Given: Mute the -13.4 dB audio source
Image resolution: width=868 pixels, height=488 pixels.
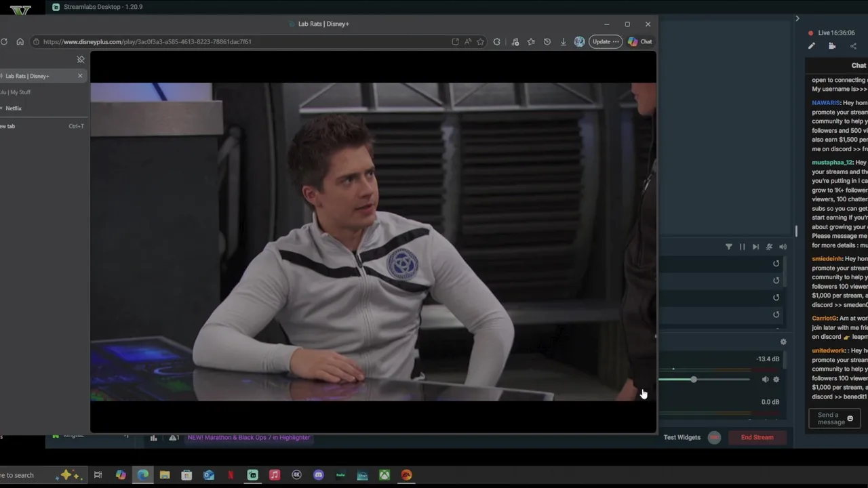Looking at the screenshot, I should [765, 380].
